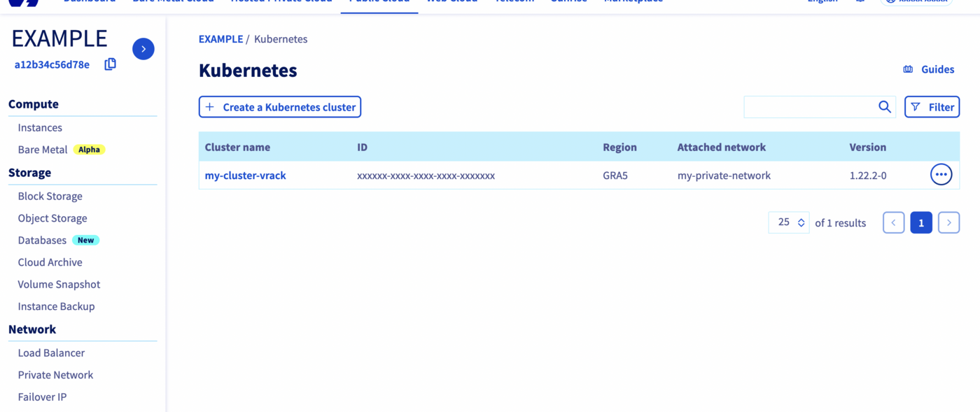Image resolution: width=980 pixels, height=412 pixels.
Task: Collapse the left sidebar with the arrow button
Action: (x=143, y=48)
